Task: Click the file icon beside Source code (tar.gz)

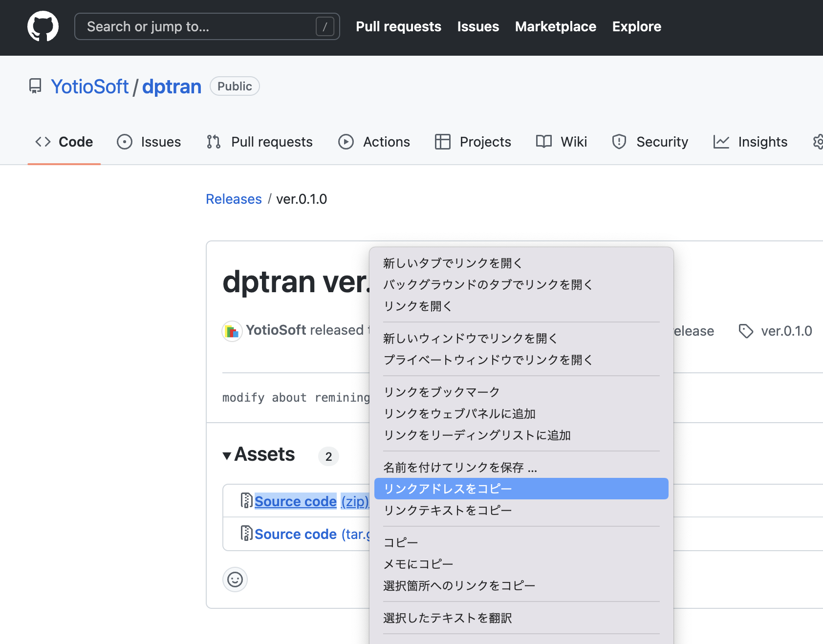Action: (247, 533)
